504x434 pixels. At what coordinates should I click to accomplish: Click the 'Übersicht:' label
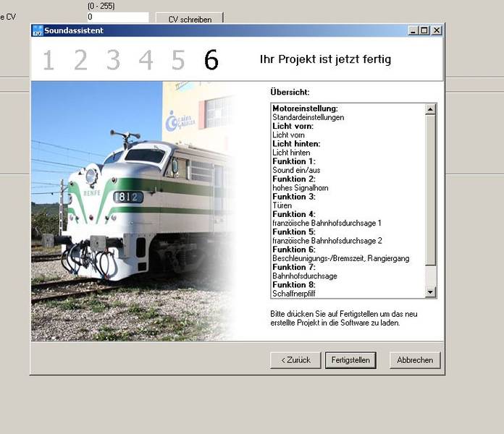[290, 92]
